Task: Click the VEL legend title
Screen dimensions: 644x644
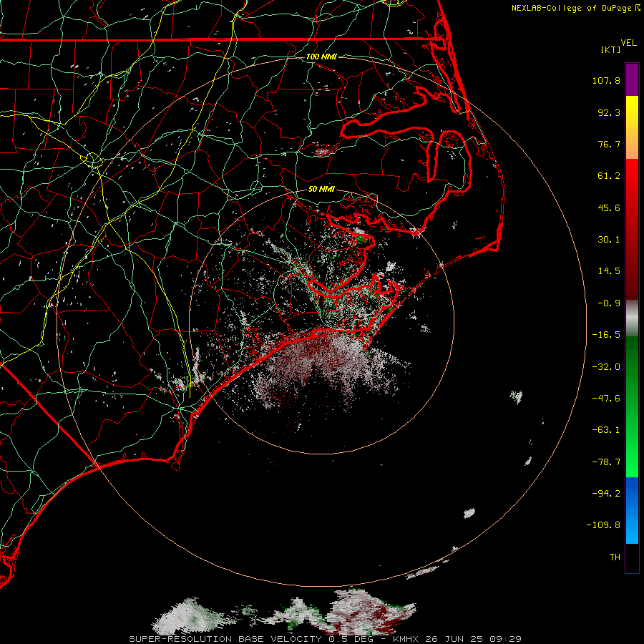Action: [628, 43]
